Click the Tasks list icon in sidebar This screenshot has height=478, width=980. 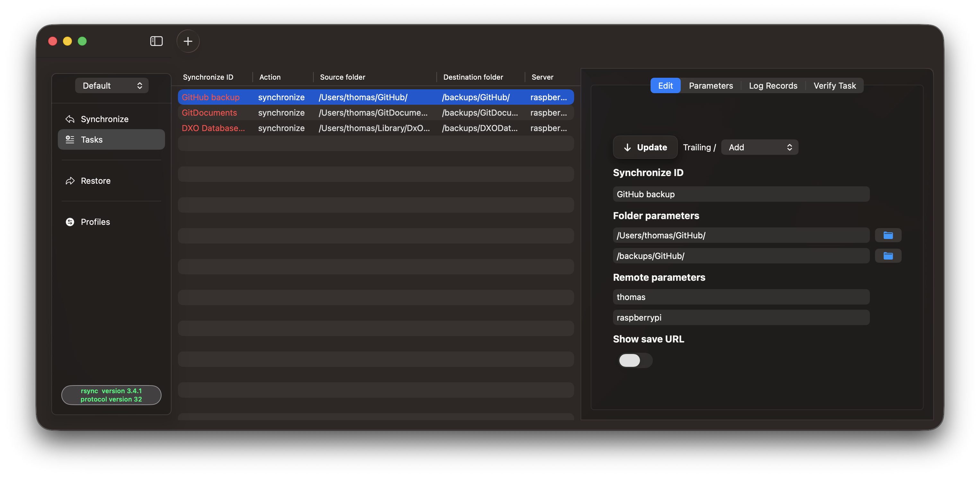(x=70, y=140)
